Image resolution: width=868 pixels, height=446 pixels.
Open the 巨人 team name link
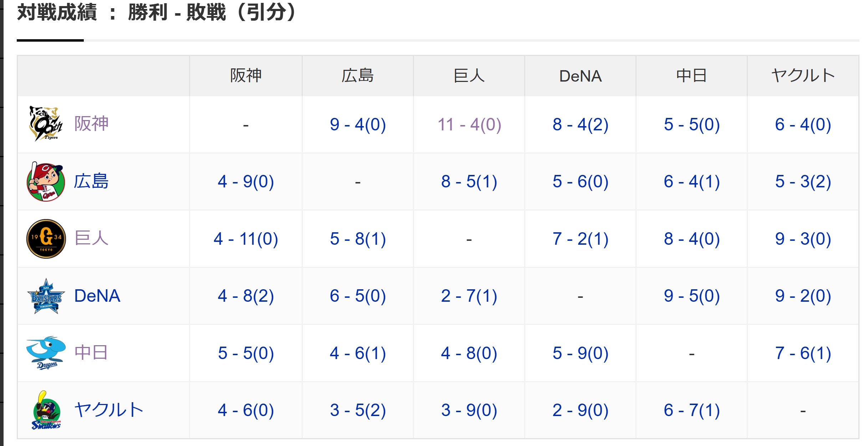point(91,238)
